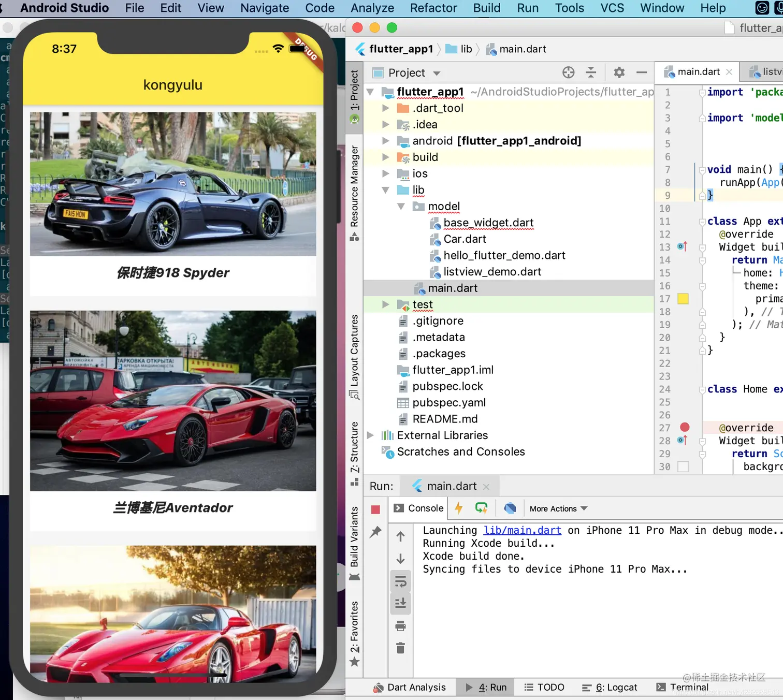Expand the test folder
This screenshot has width=783, height=700.
click(385, 304)
